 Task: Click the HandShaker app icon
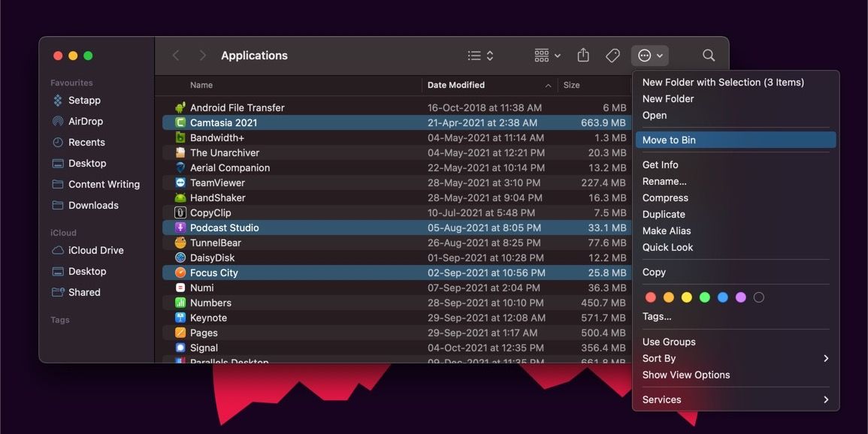point(180,197)
